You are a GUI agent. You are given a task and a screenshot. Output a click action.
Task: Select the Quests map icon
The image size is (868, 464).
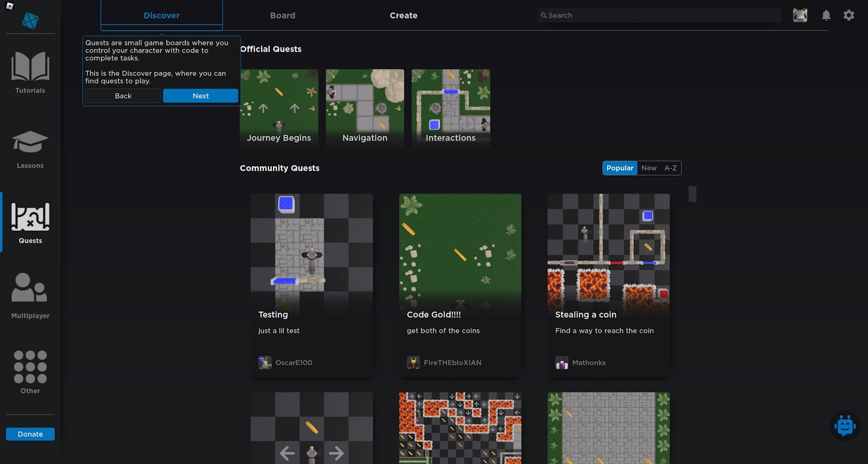pos(30,217)
